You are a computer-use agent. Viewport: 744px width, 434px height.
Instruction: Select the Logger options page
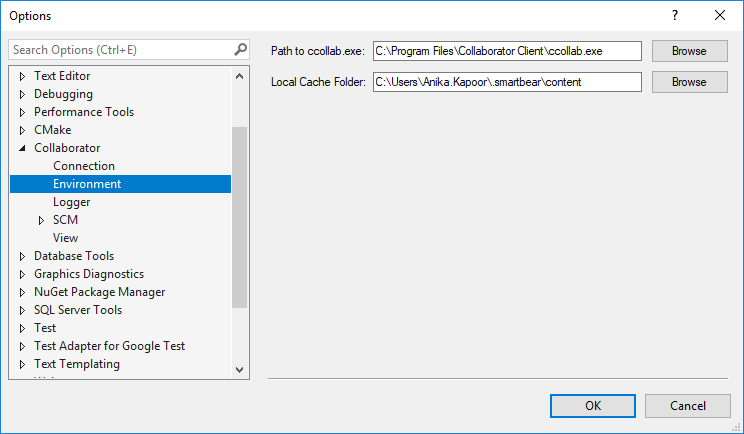72,202
